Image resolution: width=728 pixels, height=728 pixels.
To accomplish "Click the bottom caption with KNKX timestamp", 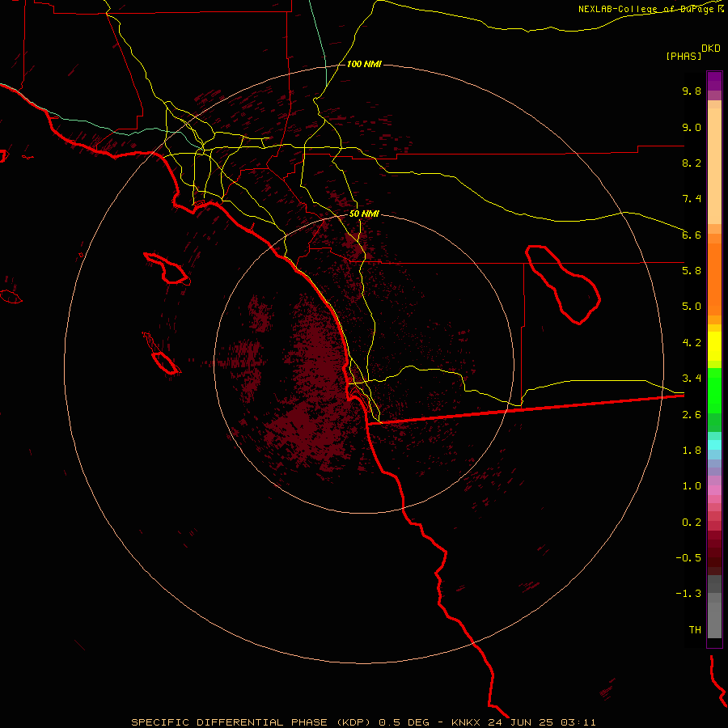I will tap(363, 722).
